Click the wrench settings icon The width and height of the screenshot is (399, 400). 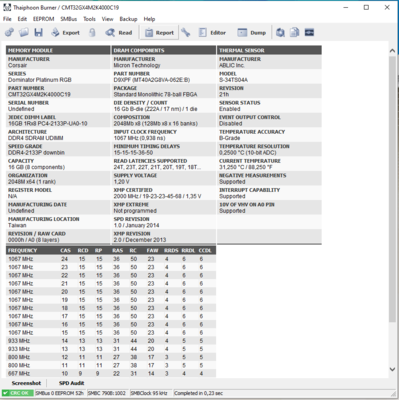(x=186, y=32)
